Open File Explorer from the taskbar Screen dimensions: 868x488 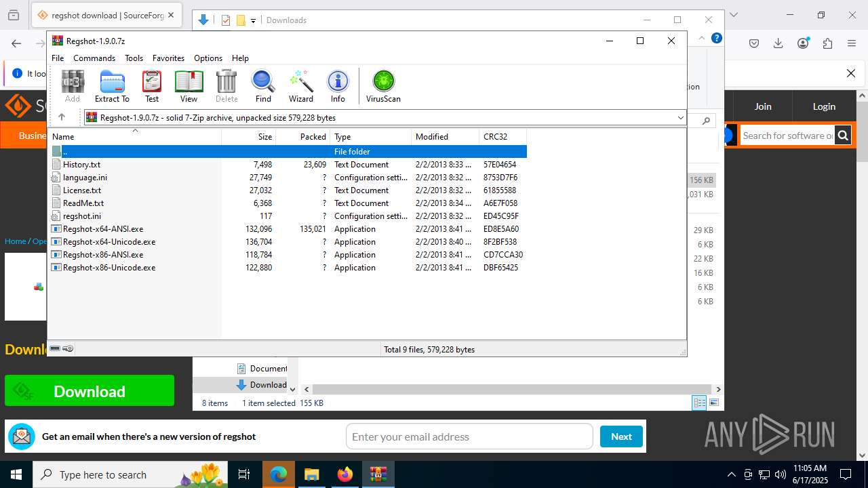coord(311,474)
